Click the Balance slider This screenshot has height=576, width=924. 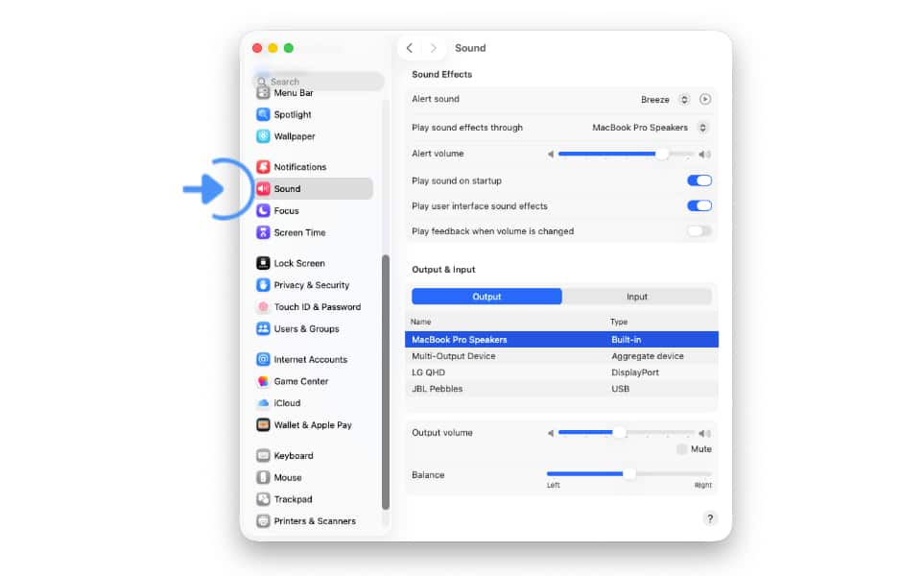628,473
